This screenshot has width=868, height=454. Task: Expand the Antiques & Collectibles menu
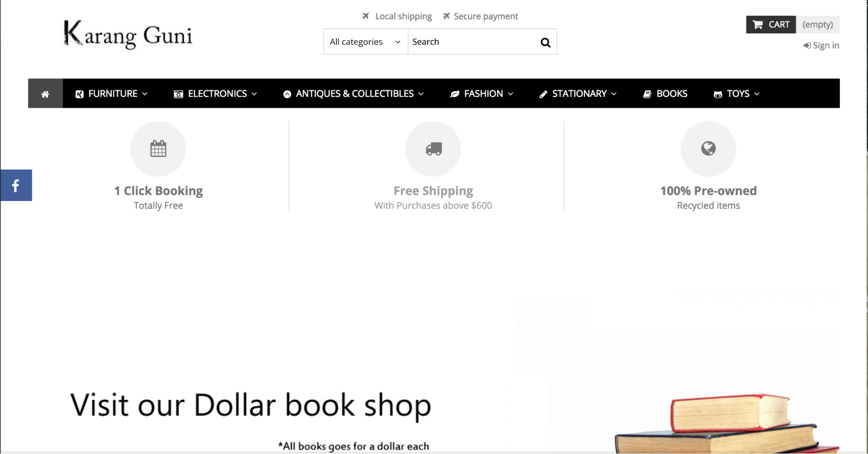pos(353,94)
